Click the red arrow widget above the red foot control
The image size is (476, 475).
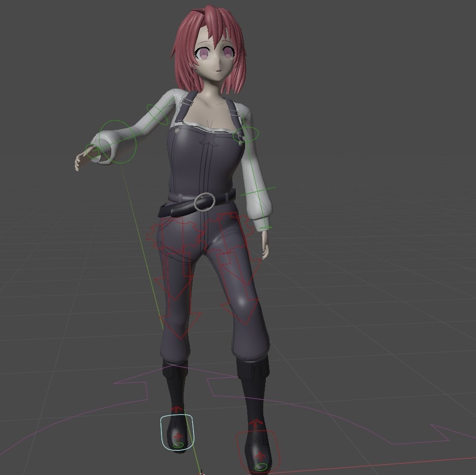click(x=256, y=423)
